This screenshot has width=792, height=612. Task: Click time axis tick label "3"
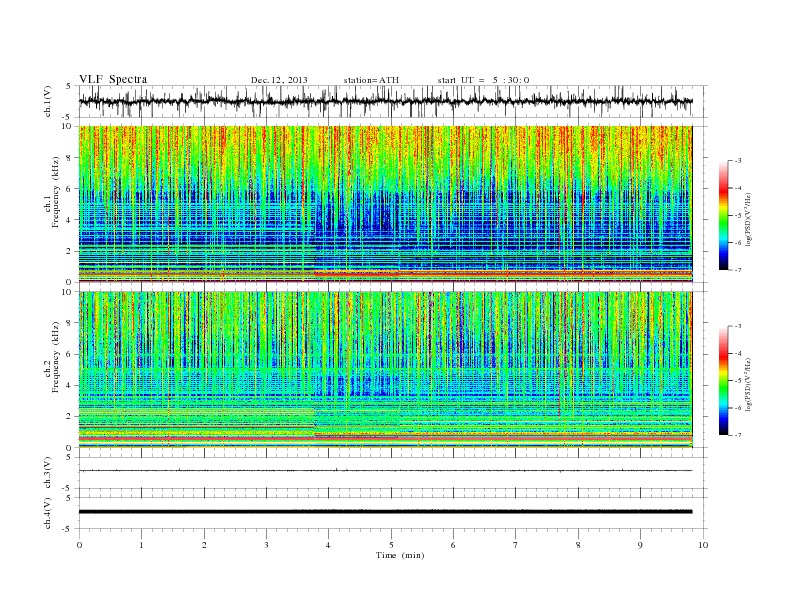tap(266, 545)
